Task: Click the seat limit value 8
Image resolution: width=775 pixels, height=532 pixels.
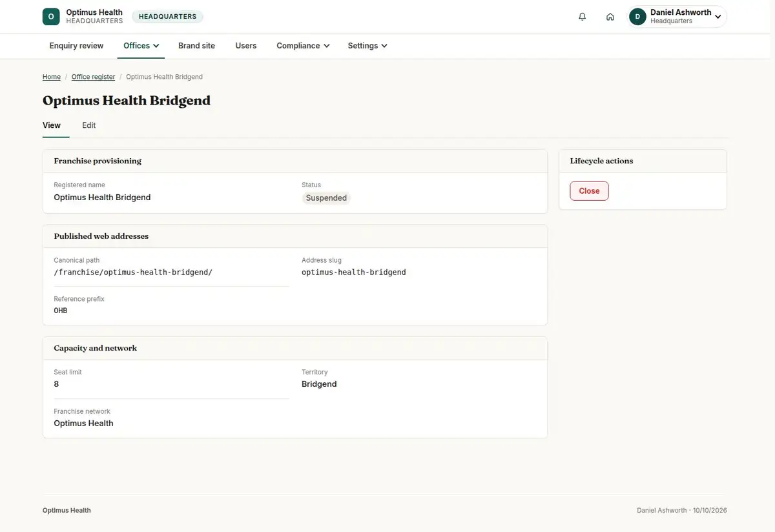Action: click(56, 384)
